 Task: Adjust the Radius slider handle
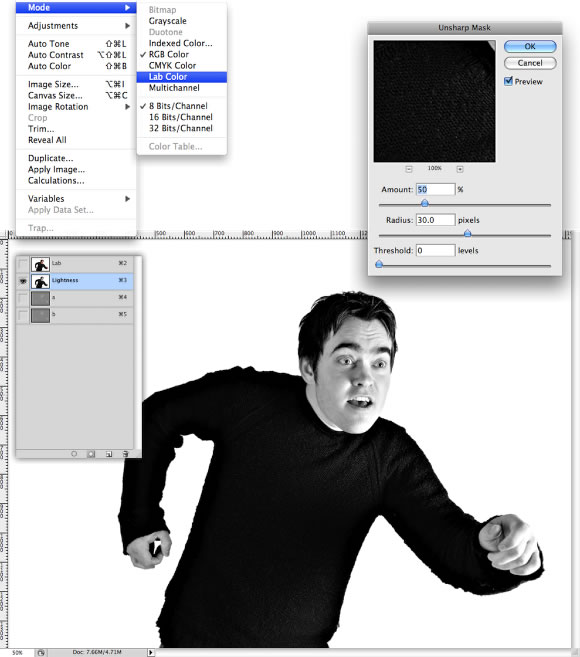tap(467, 233)
